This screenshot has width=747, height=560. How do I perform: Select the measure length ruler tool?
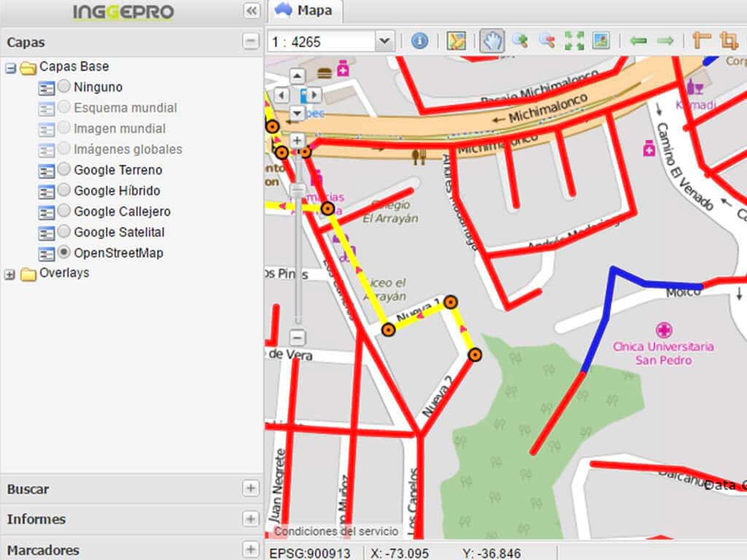(x=702, y=41)
